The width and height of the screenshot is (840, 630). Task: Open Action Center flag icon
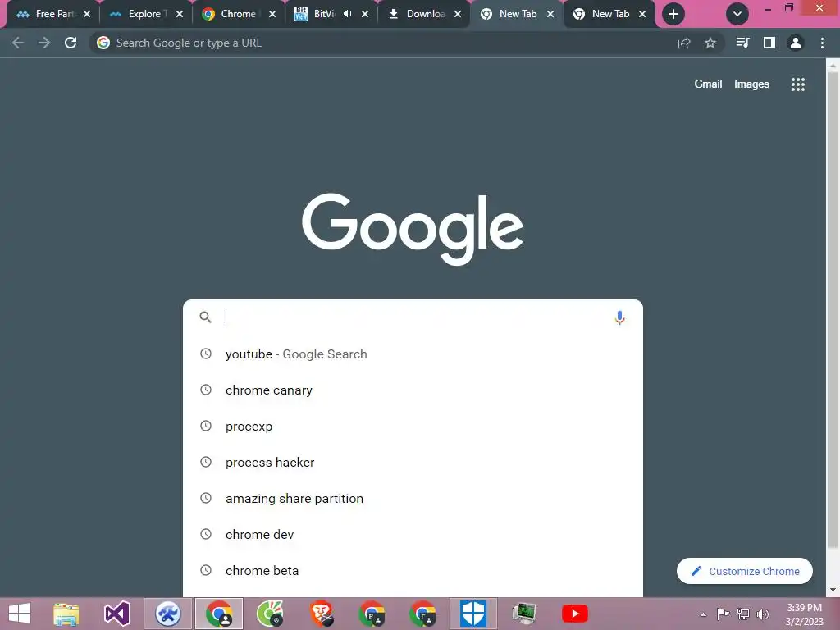(x=723, y=614)
